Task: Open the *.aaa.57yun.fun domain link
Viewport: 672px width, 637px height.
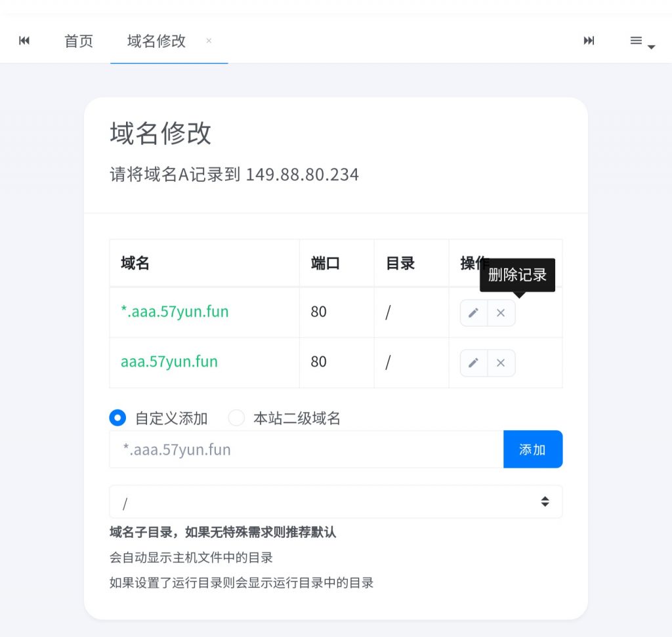Action: point(175,312)
